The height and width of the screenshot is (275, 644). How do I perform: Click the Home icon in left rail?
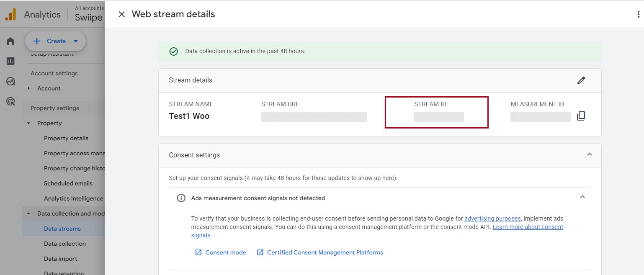coord(11,41)
